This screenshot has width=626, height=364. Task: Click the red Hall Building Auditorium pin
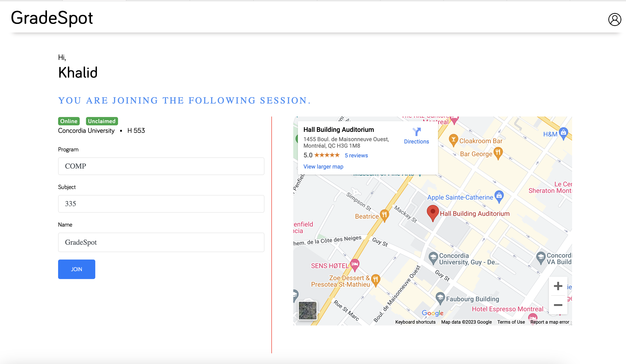432,213
